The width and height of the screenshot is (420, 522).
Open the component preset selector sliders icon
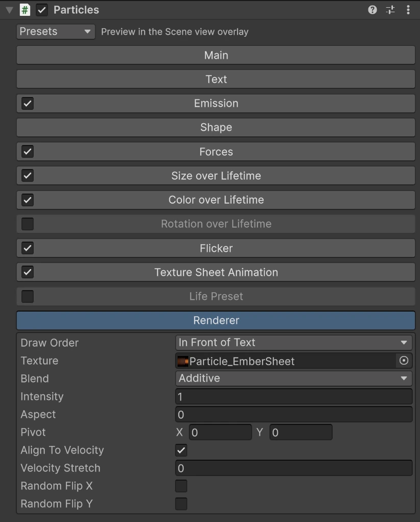point(390,10)
